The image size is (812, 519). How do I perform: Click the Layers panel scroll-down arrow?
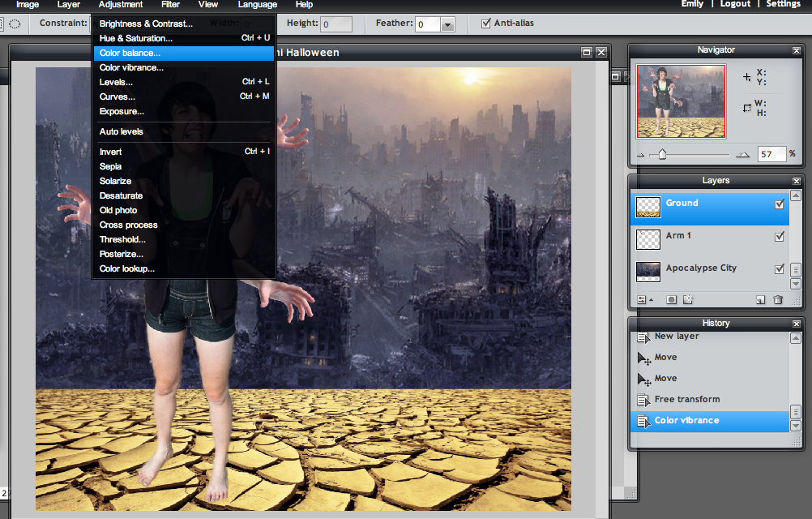pyautogui.click(x=796, y=284)
